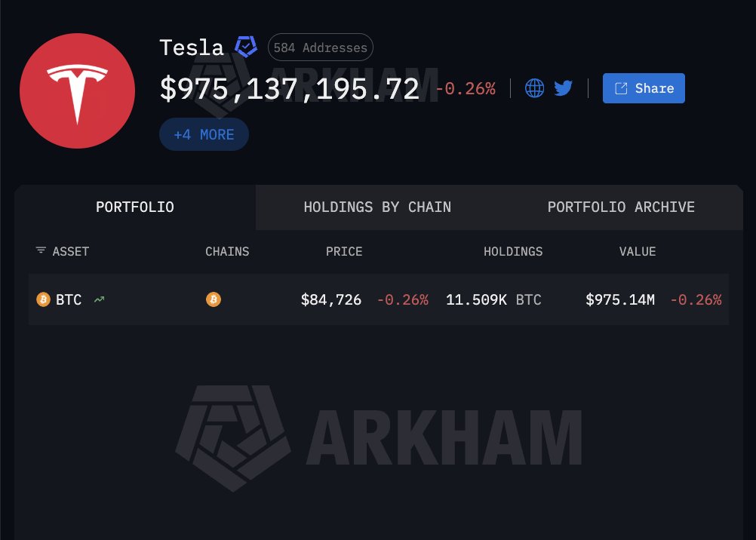Select the $975.14M value cell
This screenshot has height=540, width=756.
[620, 300]
